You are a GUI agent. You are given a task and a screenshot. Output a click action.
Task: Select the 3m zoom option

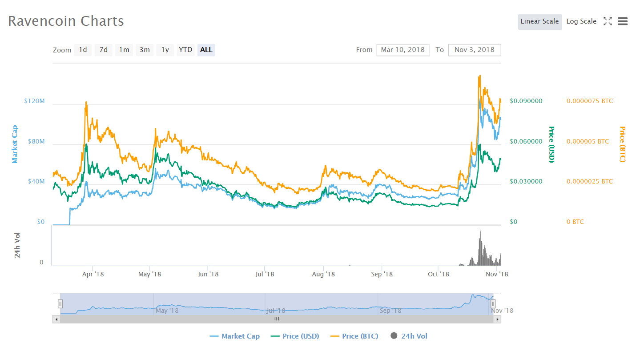(x=144, y=50)
